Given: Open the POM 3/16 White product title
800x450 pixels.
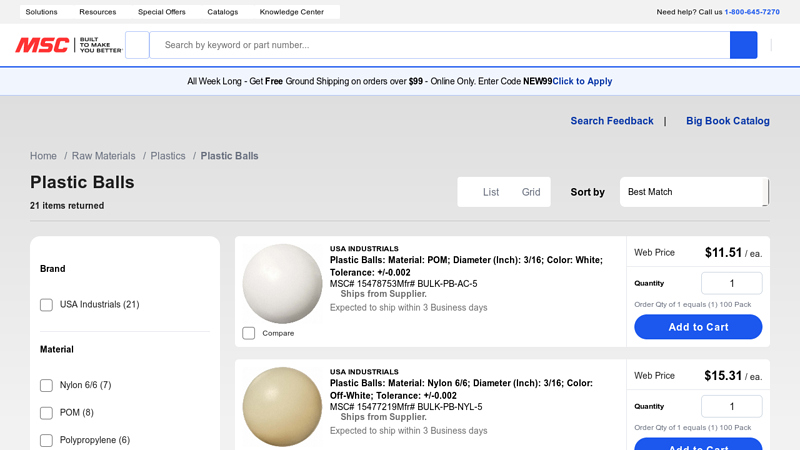Looking at the screenshot, I should point(466,266).
